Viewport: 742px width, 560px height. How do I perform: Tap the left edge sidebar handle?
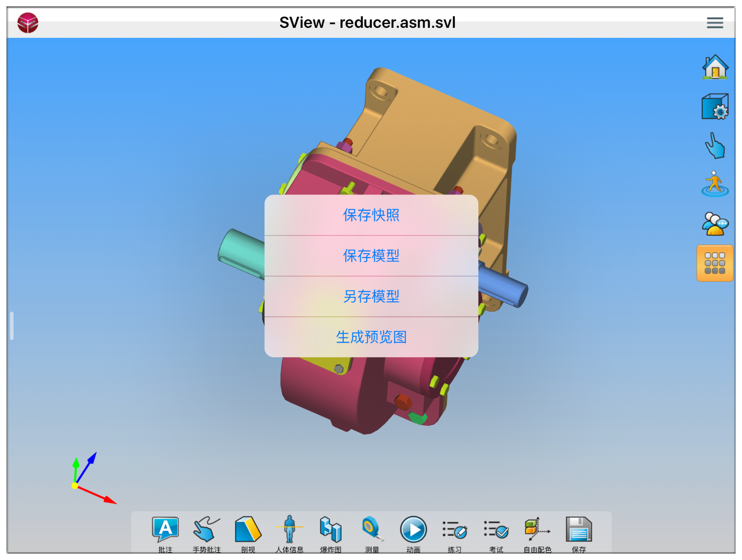click(12, 325)
